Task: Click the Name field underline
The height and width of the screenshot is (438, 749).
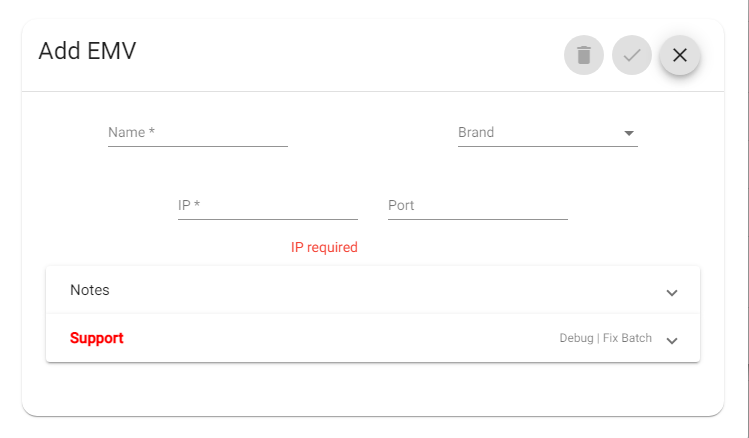Action: pos(198,146)
